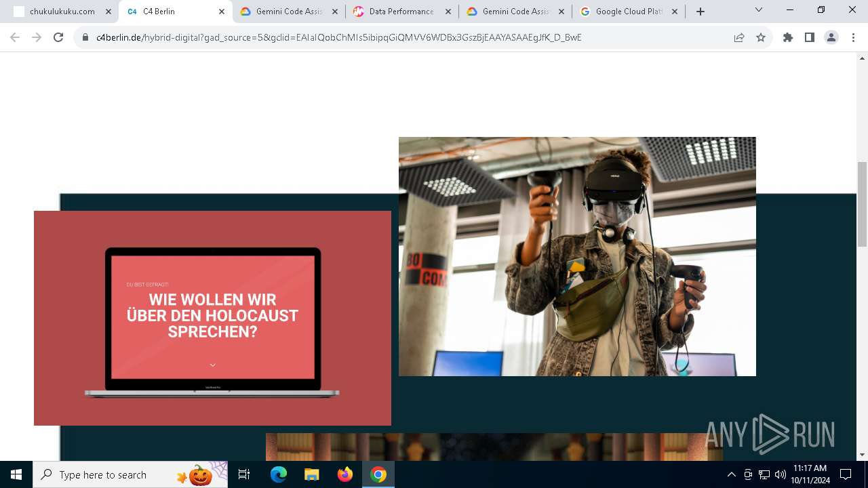Close the first Gemini Code Assist tab
Screen dimensions: 868x488
pyautogui.click(x=335, y=12)
